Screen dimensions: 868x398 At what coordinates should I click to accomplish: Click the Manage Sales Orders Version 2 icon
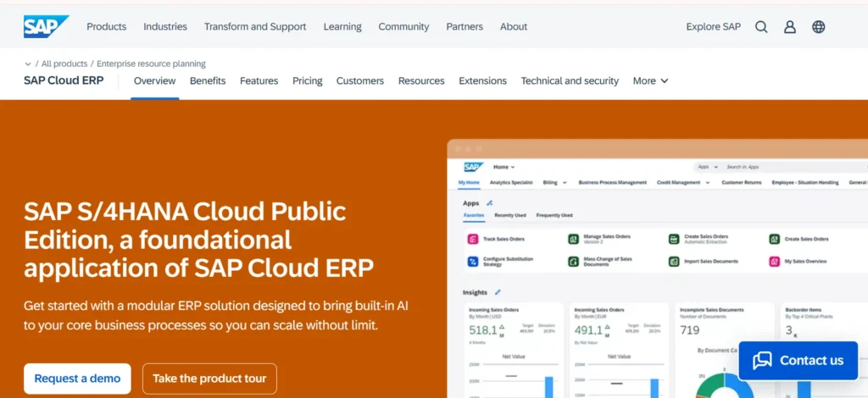pyautogui.click(x=574, y=240)
